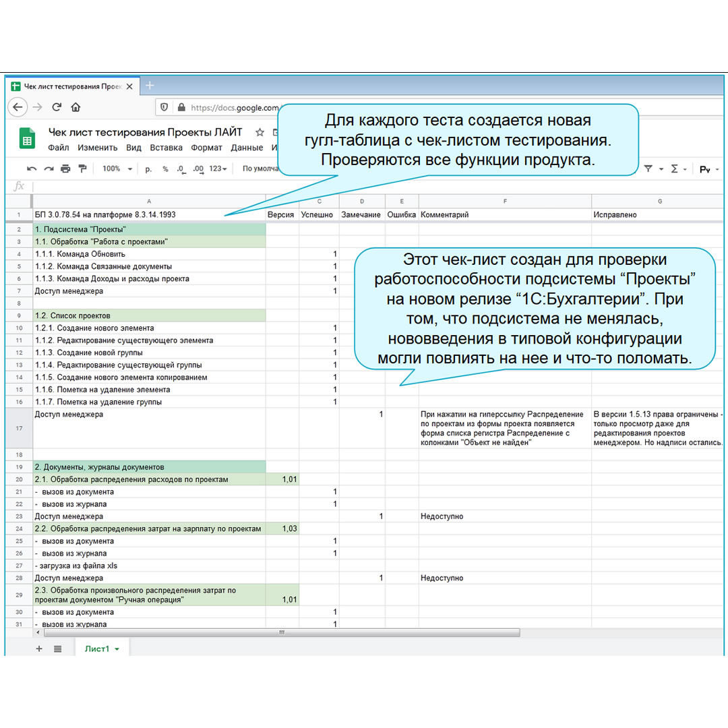The height and width of the screenshot is (728, 728).
Task: Go to the browser Home page icon
Action: pos(75,107)
